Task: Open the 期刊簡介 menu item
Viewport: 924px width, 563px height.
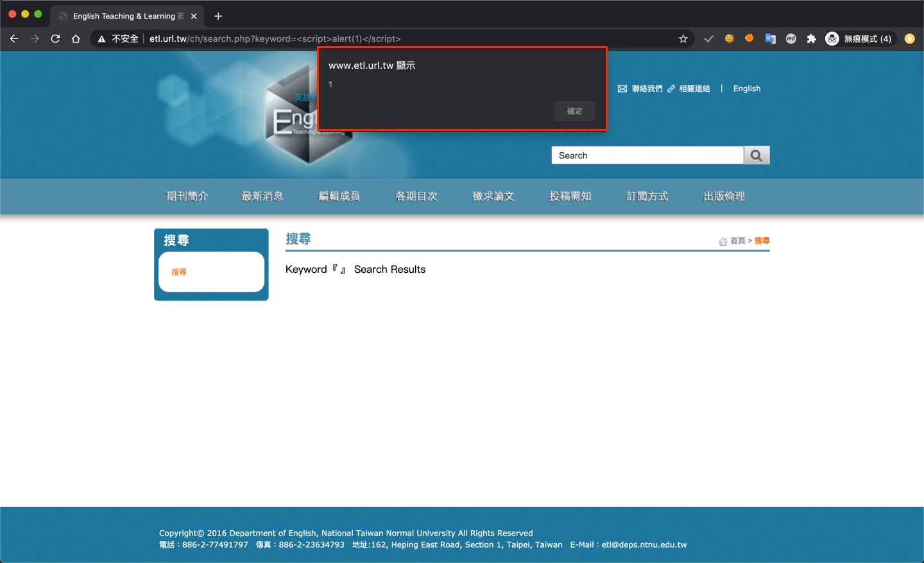Action: click(x=187, y=196)
